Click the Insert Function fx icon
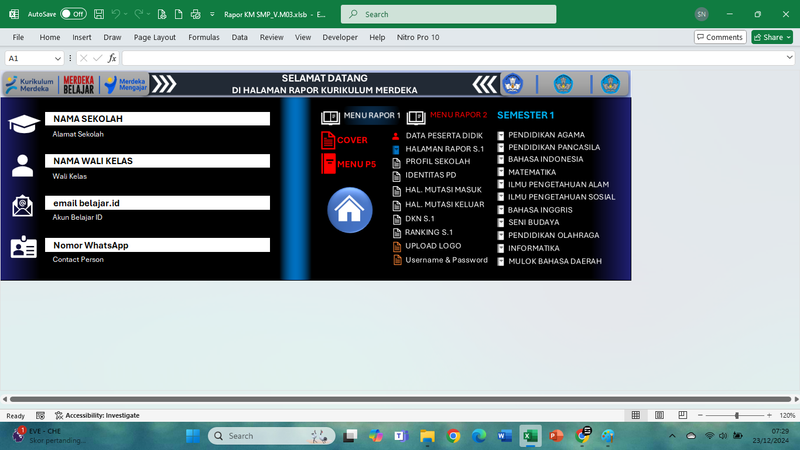The width and height of the screenshot is (800, 450). pyautogui.click(x=112, y=58)
